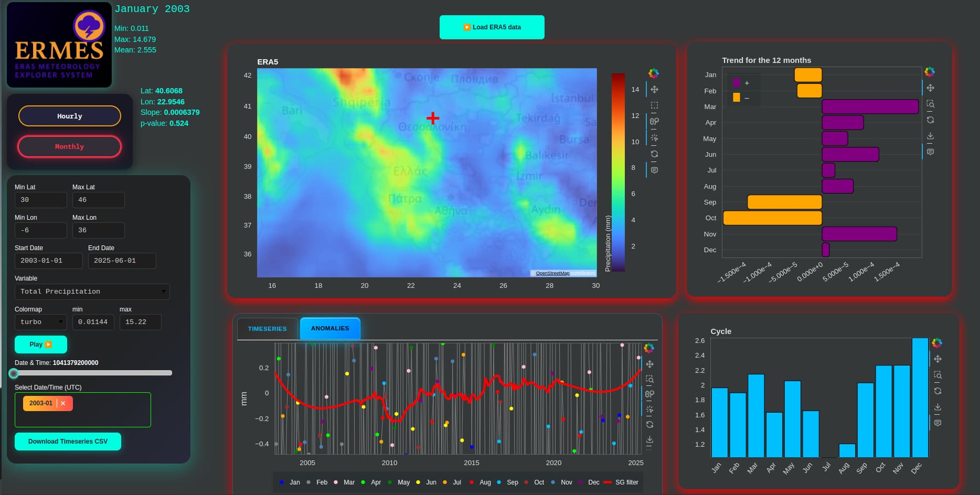Click the Date & Time slider handle
The image size is (980, 495).
(x=14, y=373)
